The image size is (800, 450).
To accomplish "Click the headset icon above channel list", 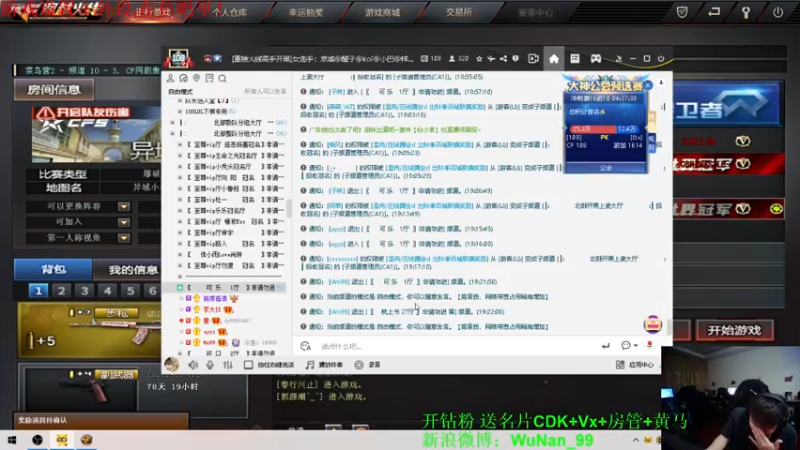I will [x=183, y=78].
